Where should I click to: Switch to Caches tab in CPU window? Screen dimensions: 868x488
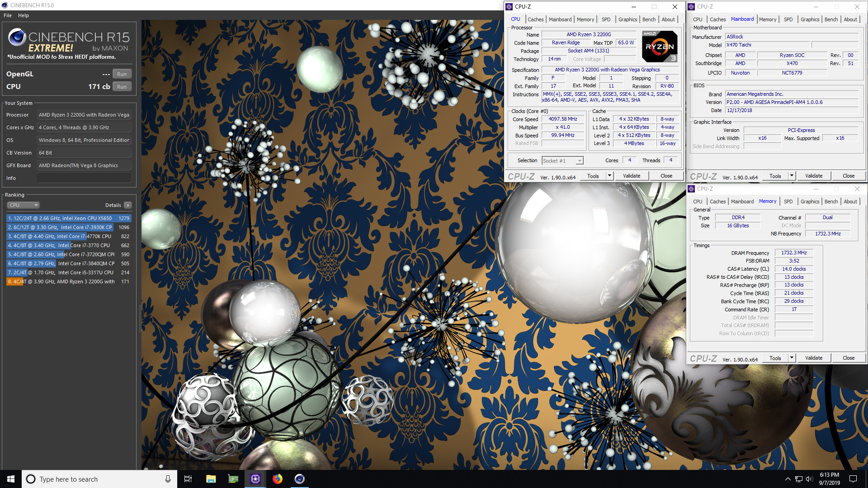536,19
